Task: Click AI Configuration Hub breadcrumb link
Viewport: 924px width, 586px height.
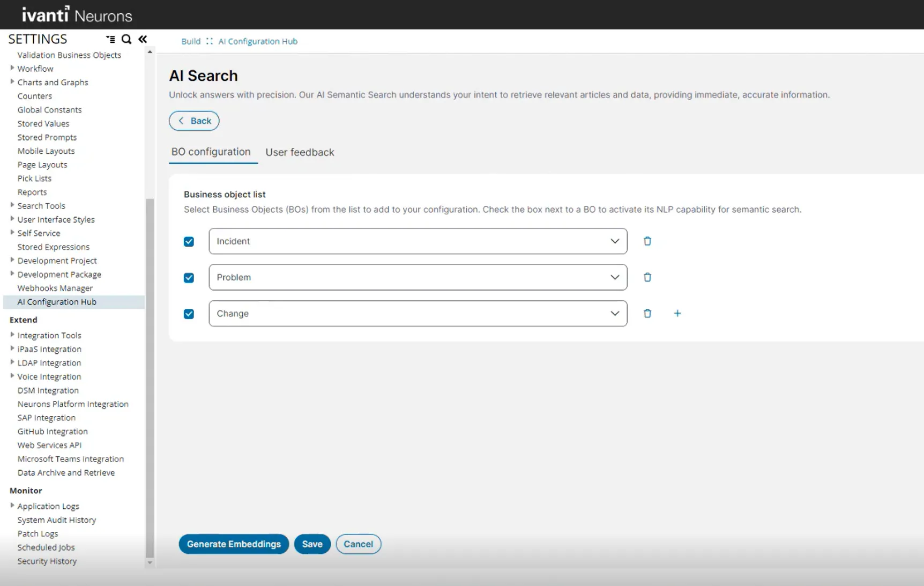Action: tap(258, 41)
